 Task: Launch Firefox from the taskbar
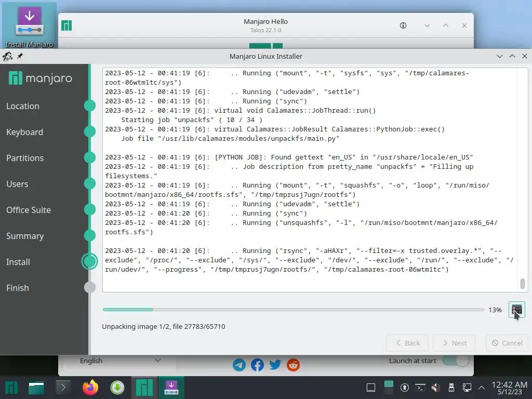click(90, 388)
